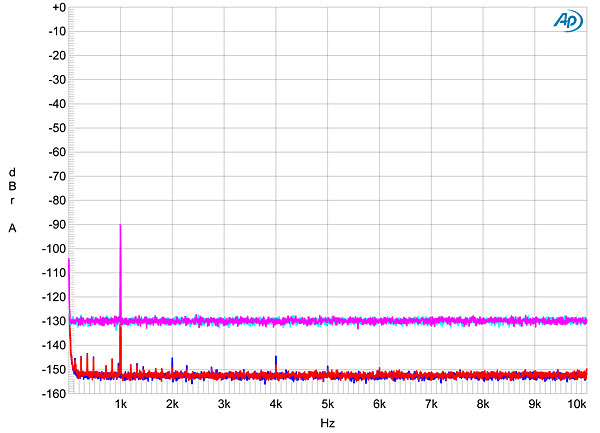Click the 4k frequency axis tick label

pyautogui.click(x=276, y=405)
